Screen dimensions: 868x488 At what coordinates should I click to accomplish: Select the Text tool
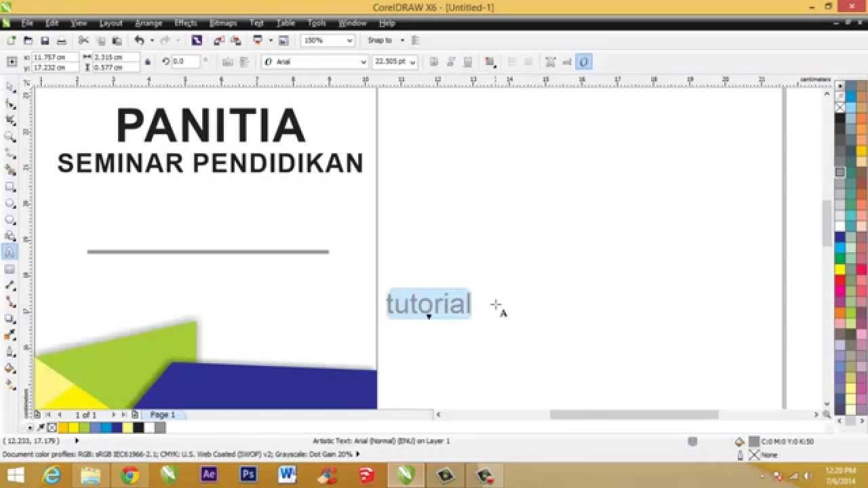pos(10,252)
